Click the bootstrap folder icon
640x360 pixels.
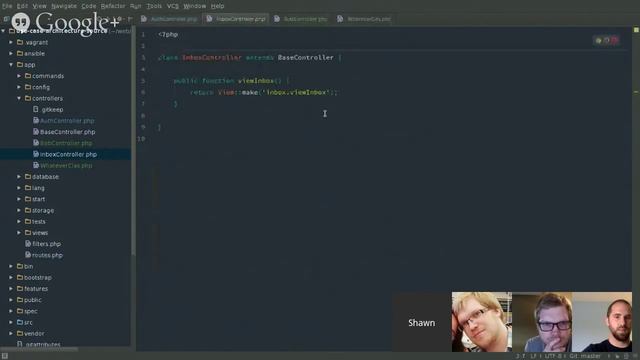[x=20, y=278]
